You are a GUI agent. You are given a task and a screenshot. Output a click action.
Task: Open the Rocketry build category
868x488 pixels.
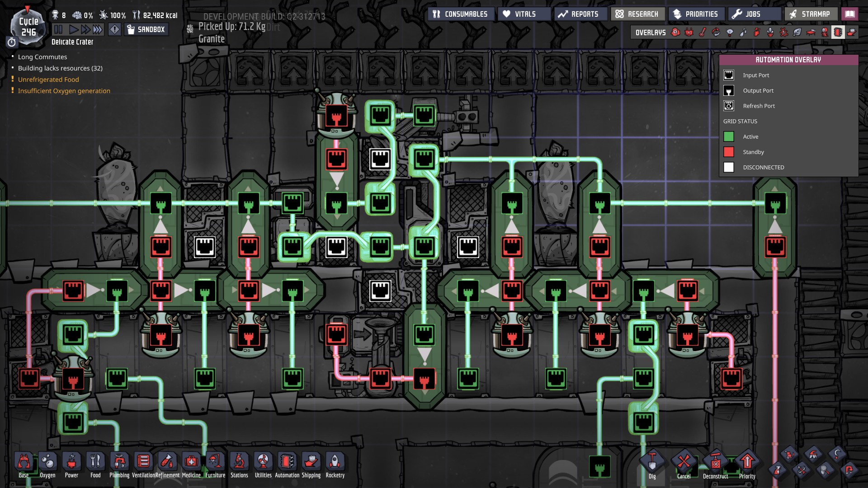coord(335,465)
